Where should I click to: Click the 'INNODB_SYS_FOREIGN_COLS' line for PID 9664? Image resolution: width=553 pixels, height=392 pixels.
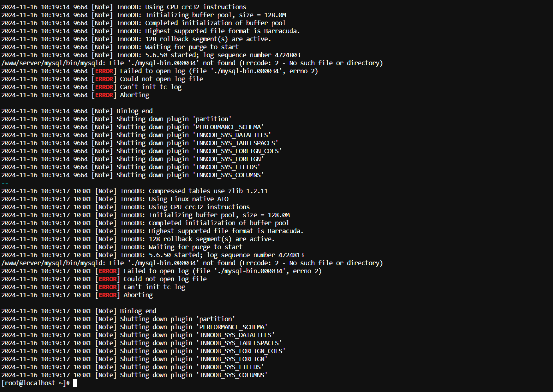click(x=142, y=151)
